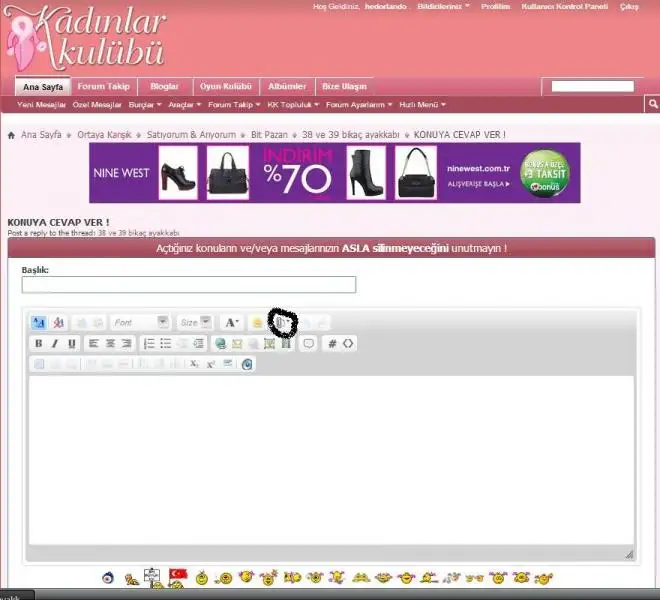Expand the text color dropdown
Image resolution: width=660 pixels, height=600 pixels.
coord(232,322)
